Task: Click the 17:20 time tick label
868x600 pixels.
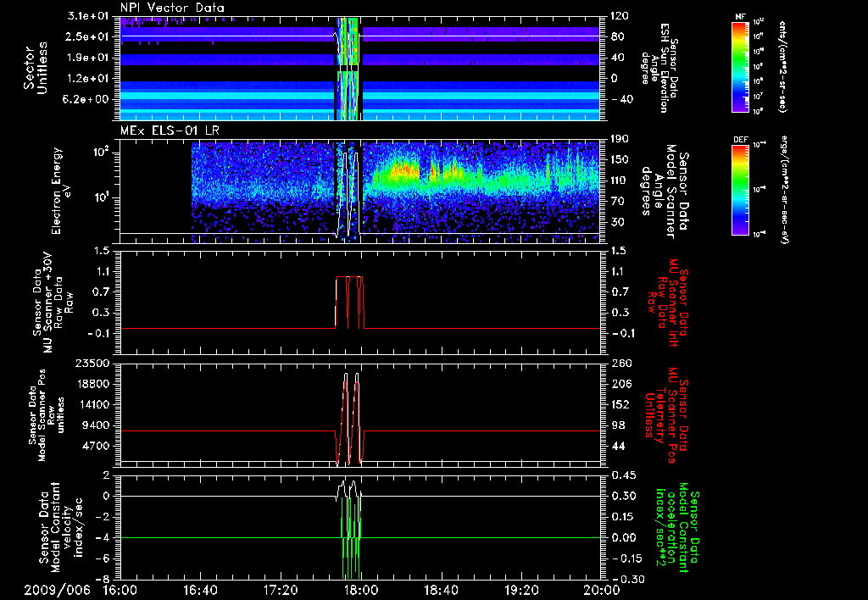Action: [281, 590]
